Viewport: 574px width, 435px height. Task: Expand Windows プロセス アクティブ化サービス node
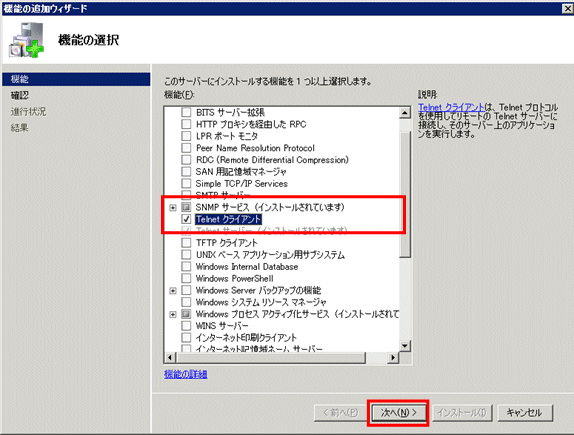(173, 314)
